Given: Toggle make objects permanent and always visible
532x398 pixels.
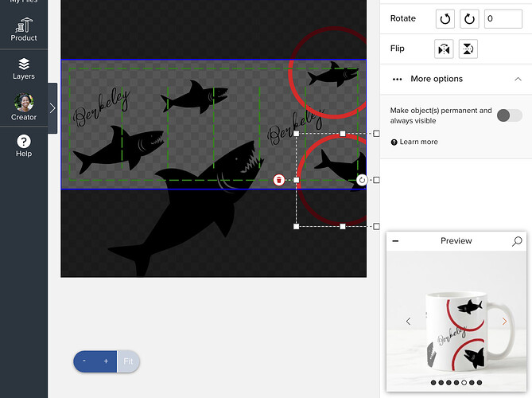Looking at the screenshot, I should (x=509, y=115).
